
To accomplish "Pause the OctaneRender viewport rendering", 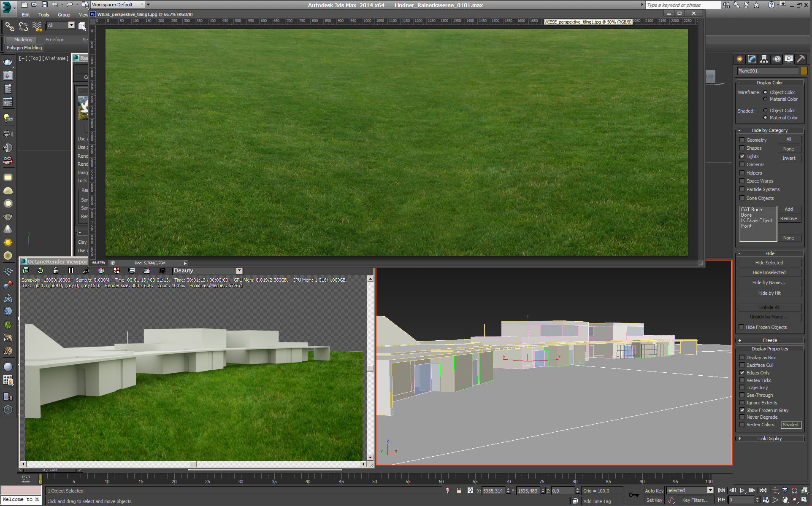I will 71,271.
